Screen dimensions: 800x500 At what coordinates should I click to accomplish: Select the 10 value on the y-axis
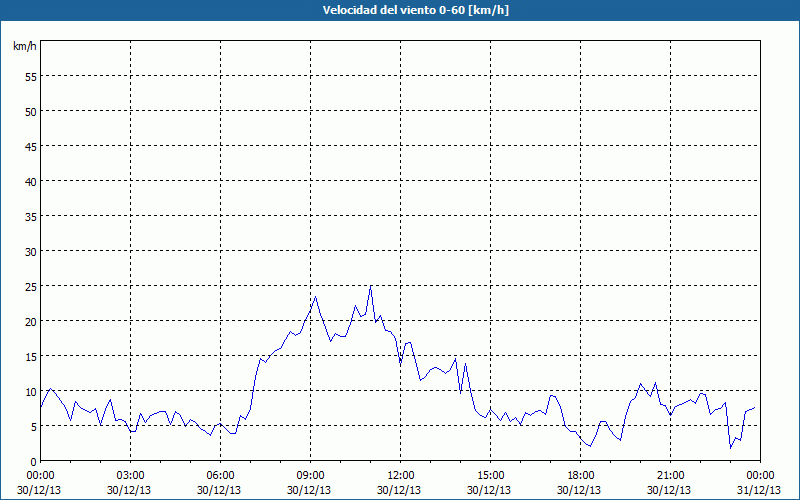click(31, 391)
